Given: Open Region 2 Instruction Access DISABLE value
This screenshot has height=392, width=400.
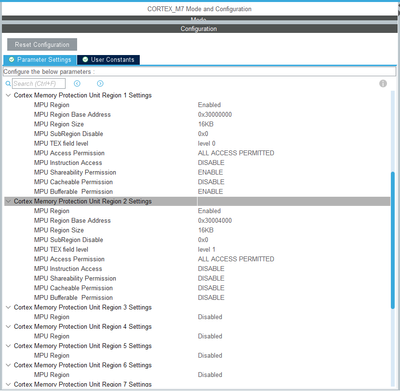Looking at the screenshot, I should (x=211, y=269).
